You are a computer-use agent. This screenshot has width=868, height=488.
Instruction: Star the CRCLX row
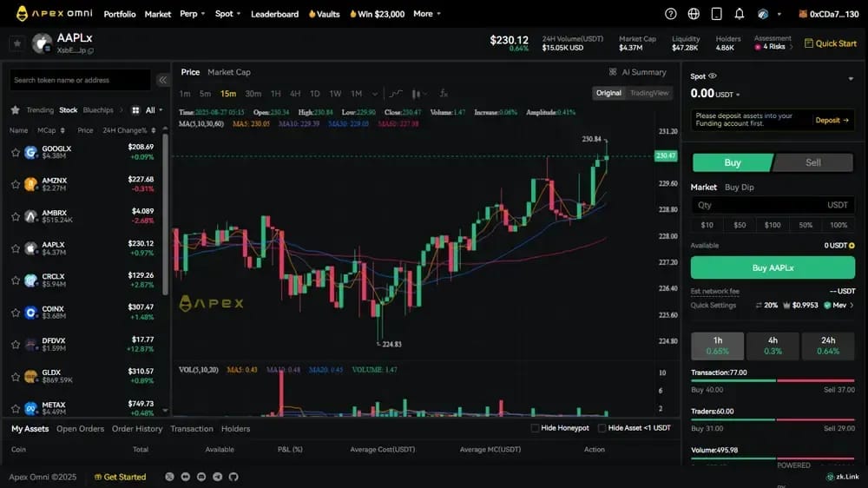[x=16, y=280]
